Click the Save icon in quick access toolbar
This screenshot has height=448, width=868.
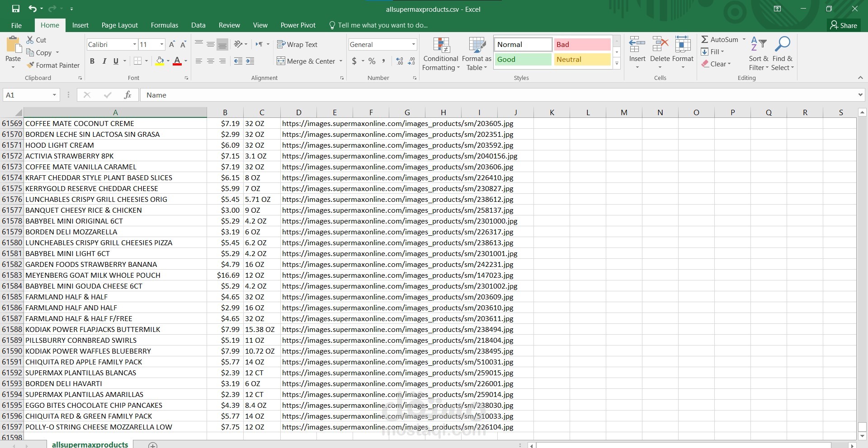click(16, 9)
